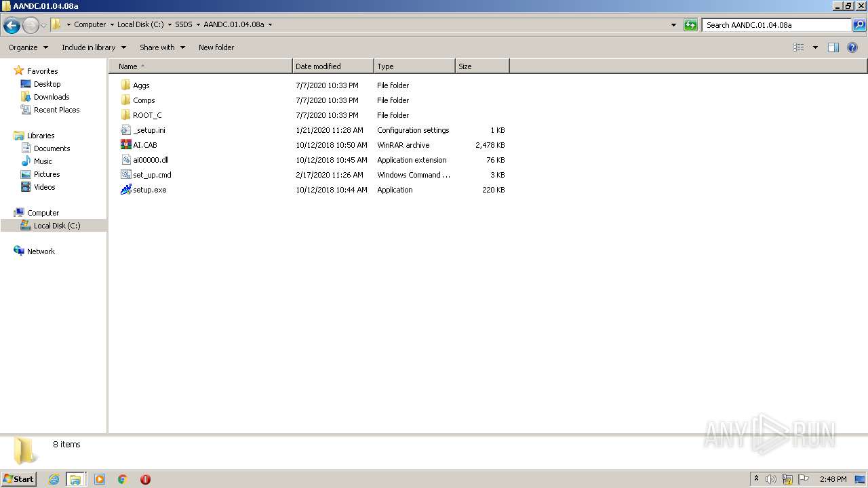Viewport: 868px width, 488px height.
Task: Open the Videos library
Action: pos(45,187)
